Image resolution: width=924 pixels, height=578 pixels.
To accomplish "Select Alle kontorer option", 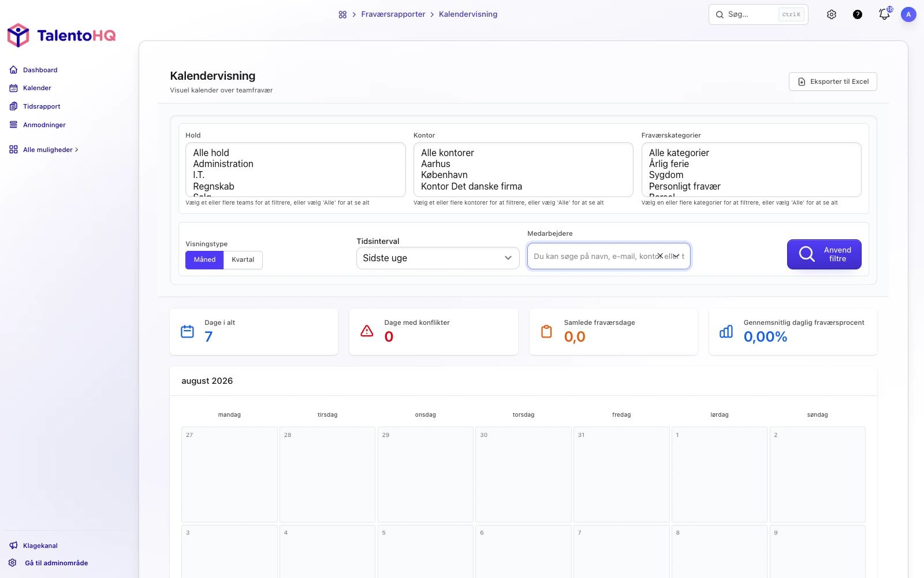I will click(x=523, y=153).
